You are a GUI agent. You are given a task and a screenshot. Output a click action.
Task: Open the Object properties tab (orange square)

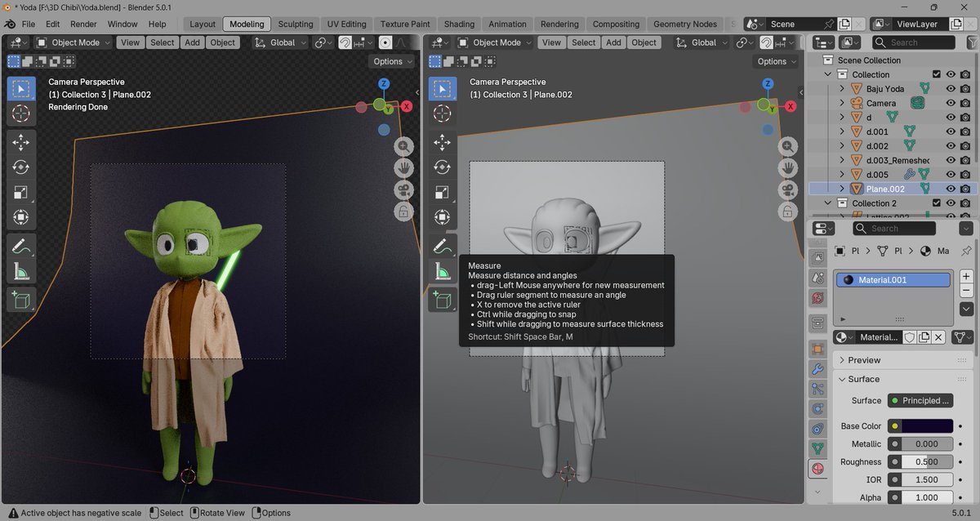817,349
